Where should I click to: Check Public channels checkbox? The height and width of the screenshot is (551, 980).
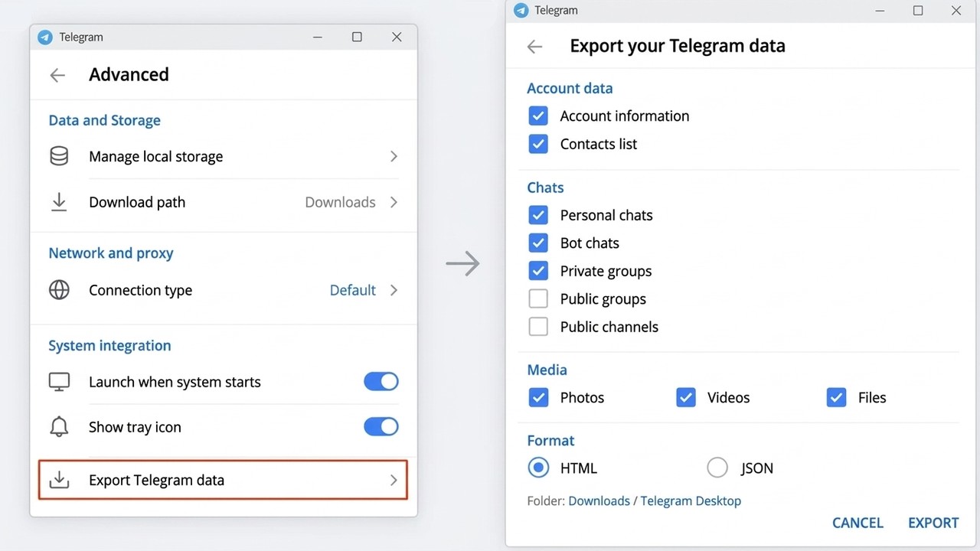(538, 327)
